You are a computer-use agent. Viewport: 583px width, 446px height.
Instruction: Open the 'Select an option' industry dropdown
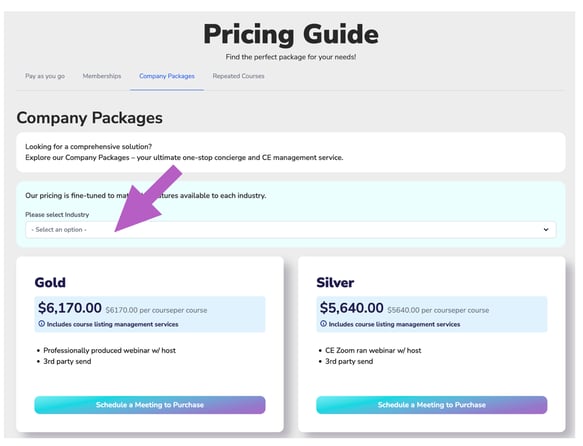(x=291, y=230)
